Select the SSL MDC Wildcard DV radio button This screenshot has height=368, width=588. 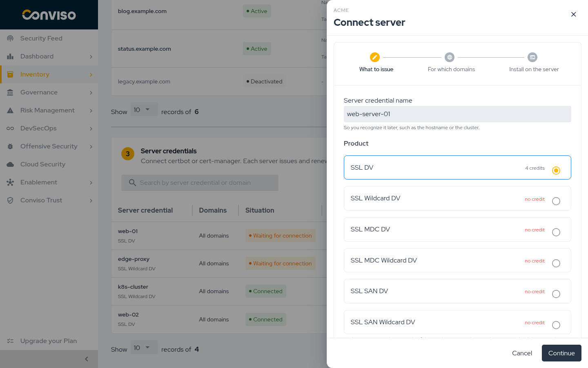(556, 263)
